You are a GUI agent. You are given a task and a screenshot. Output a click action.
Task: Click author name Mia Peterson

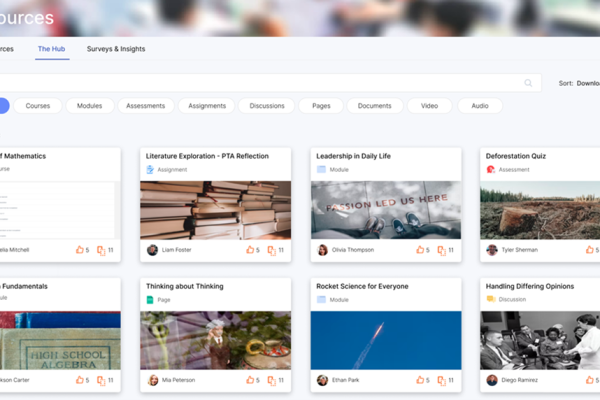click(178, 380)
